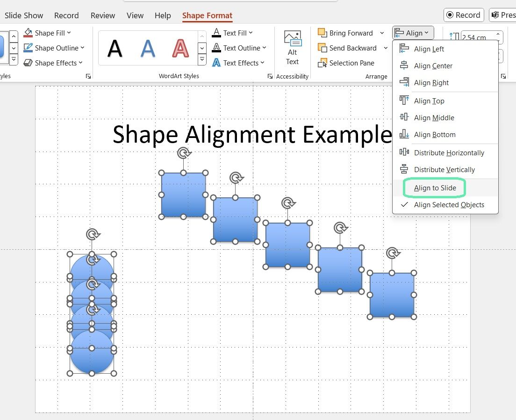This screenshot has height=420, width=516.
Task: Choose Align Middle
Action: 445,117
